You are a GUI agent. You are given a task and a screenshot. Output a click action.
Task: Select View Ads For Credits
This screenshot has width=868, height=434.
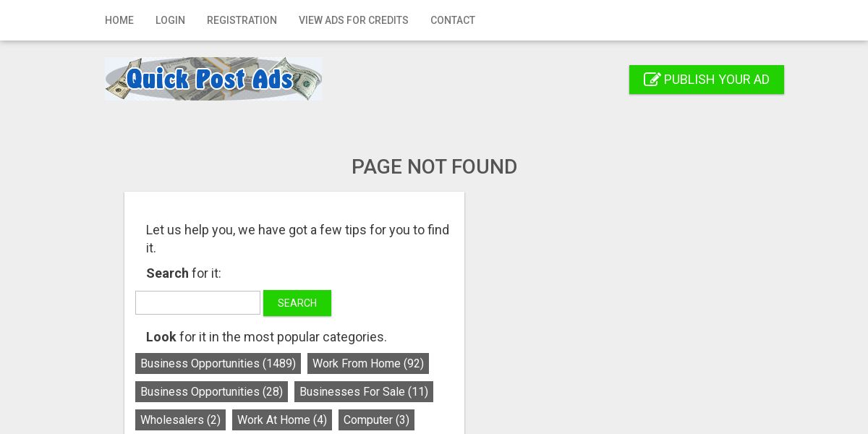pos(354,20)
